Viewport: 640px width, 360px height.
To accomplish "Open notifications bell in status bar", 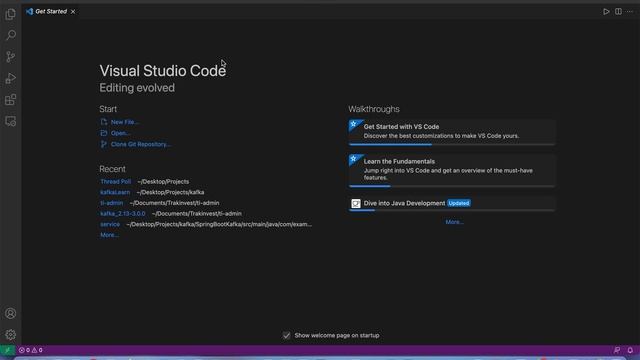I will point(630,350).
